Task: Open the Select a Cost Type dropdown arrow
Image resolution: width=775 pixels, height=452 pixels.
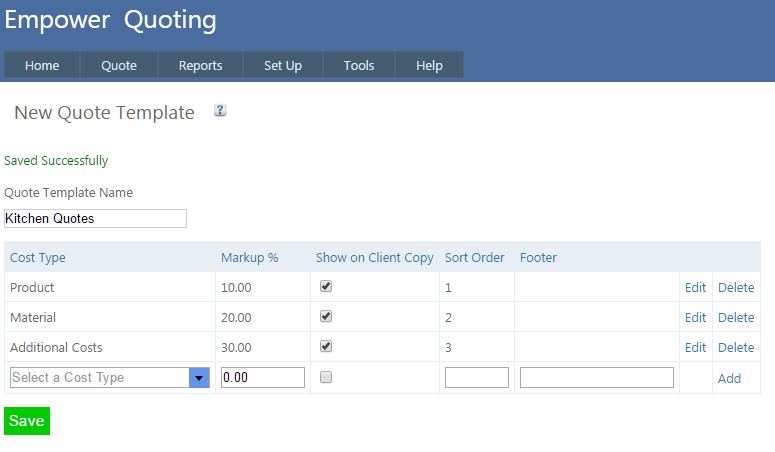Action: point(199,378)
